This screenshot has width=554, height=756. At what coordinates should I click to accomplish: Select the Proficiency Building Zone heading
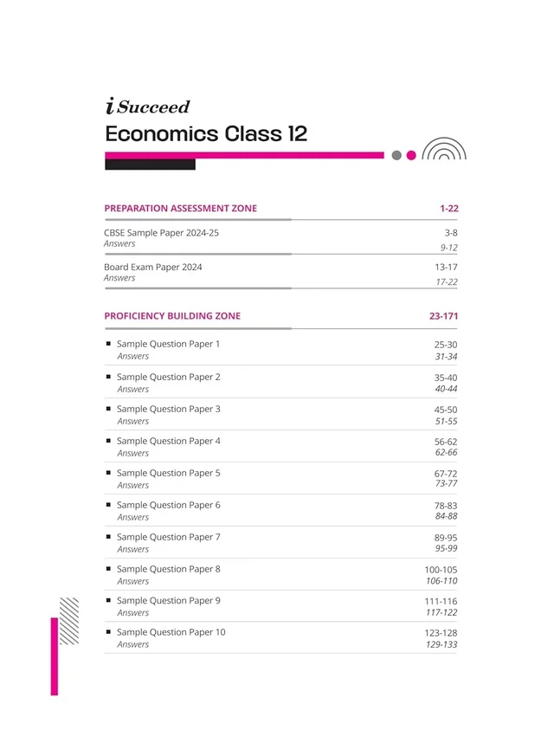(172, 316)
